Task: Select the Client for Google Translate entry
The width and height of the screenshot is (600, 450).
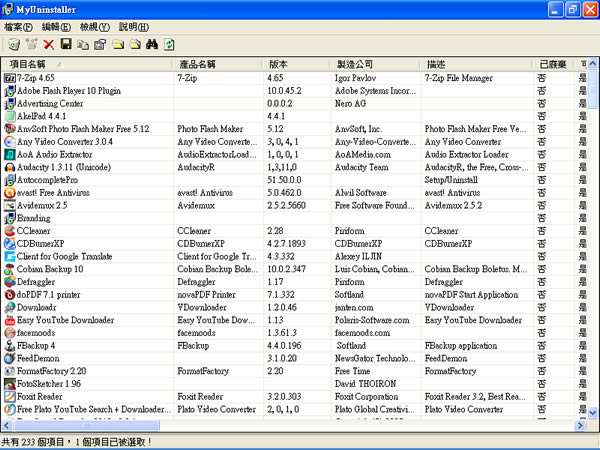Action: (64, 257)
